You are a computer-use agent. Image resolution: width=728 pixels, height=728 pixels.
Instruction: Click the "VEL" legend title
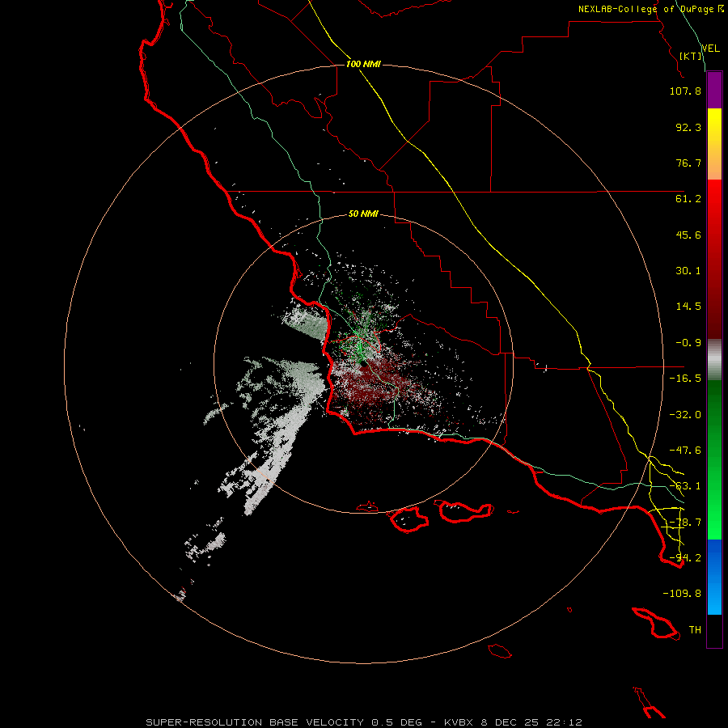710,49
